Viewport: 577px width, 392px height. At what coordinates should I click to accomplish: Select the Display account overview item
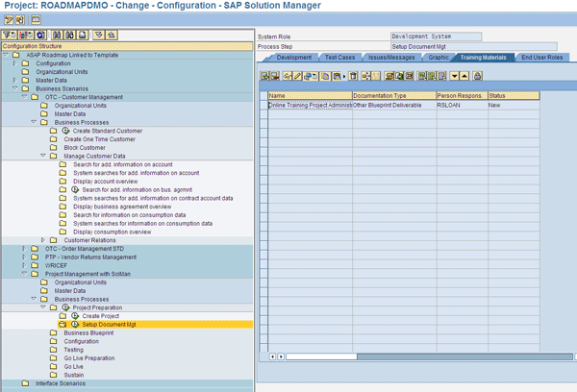105,182
